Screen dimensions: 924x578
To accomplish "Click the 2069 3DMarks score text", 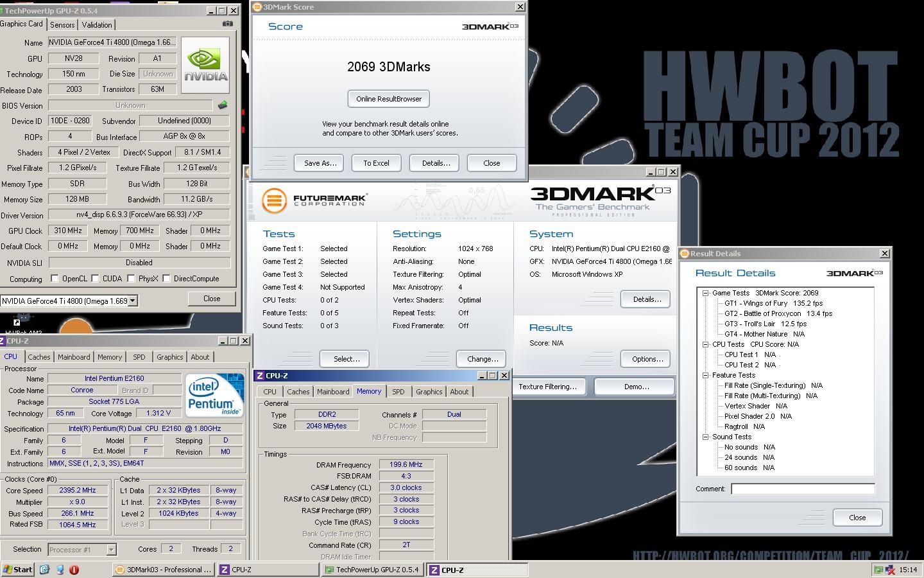I will tap(389, 67).
